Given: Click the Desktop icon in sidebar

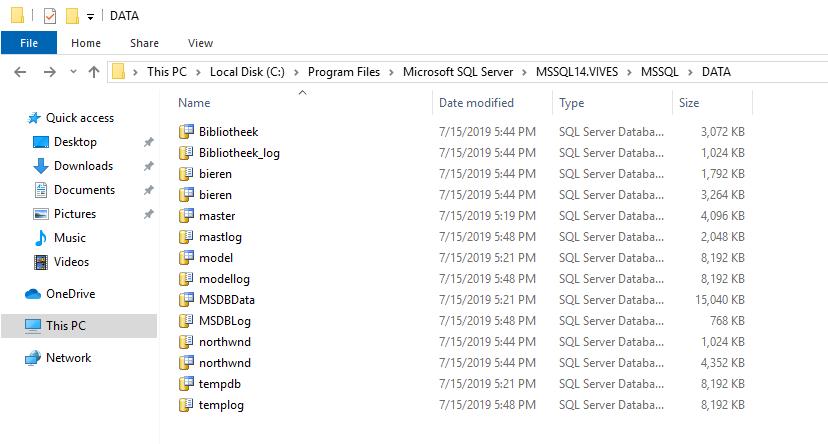Looking at the screenshot, I should pyautogui.click(x=41, y=142).
